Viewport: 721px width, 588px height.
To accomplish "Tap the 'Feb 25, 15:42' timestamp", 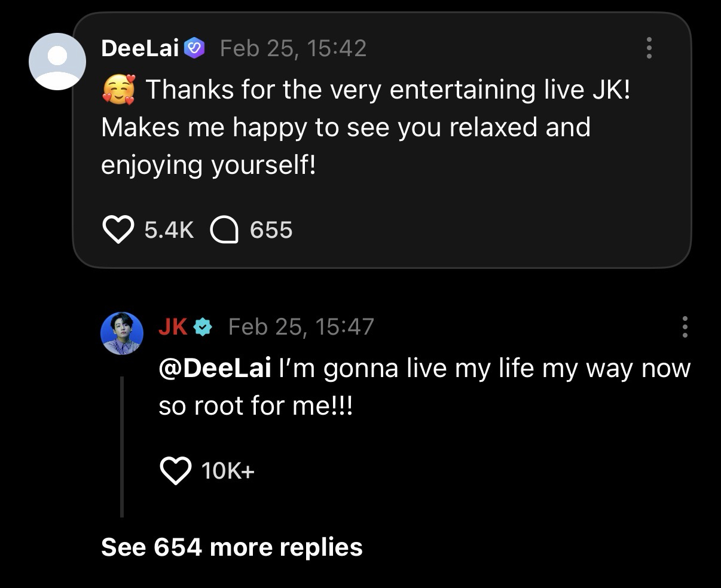I will (x=293, y=48).
